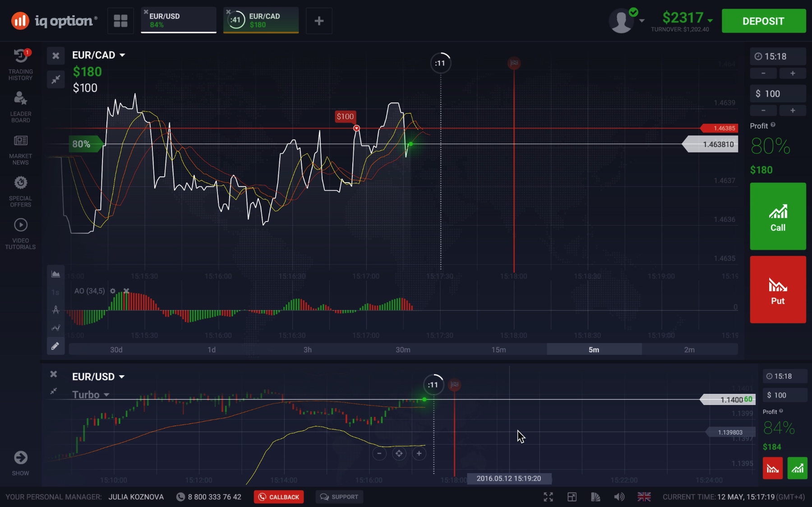The image size is (812, 507).
Task: Select 3h time range
Action: point(308,350)
